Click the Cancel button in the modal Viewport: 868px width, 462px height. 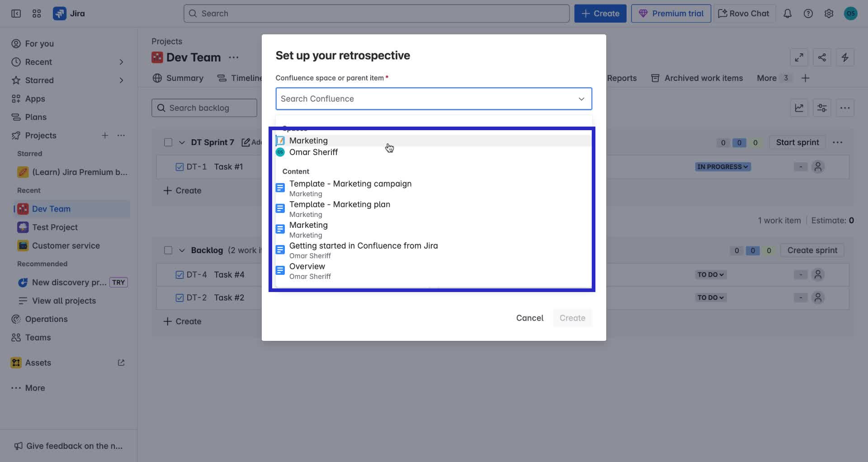click(x=529, y=318)
